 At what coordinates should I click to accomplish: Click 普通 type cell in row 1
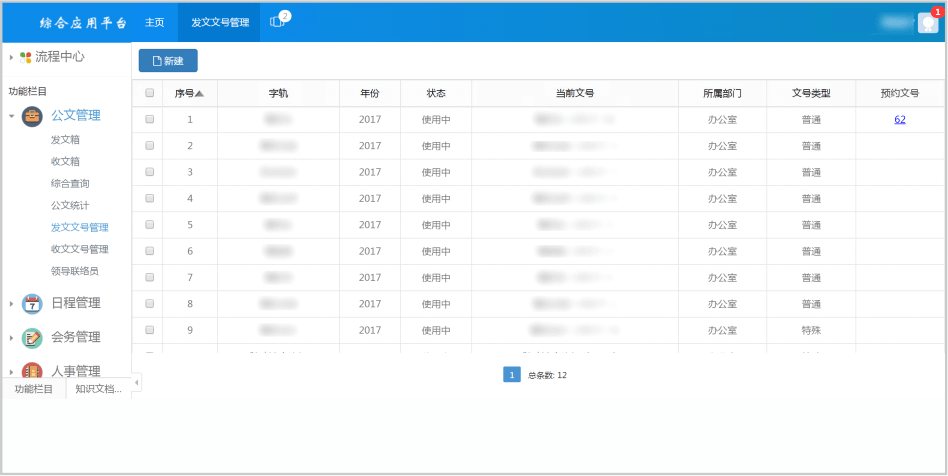[x=811, y=120]
